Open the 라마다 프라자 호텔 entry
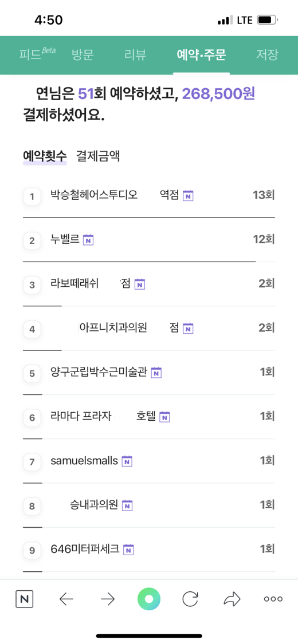This screenshot has height=644, width=298. point(149,417)
